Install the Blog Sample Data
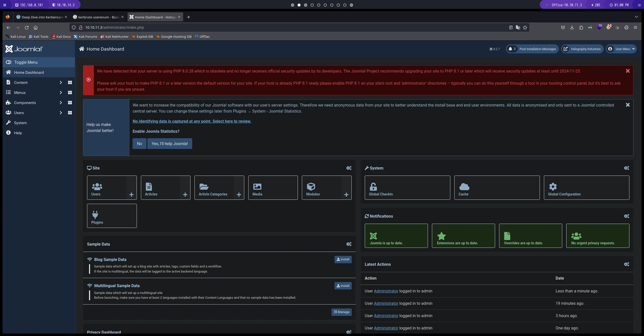Image resolution: width=644 pixels, height=336 pixels. click(x=343, y=259)
